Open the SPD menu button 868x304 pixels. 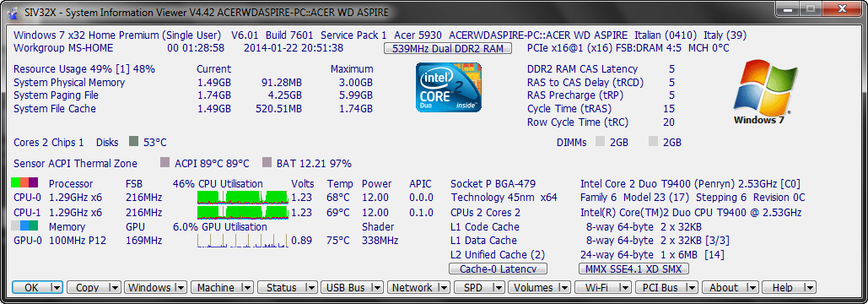pos(473,287)
